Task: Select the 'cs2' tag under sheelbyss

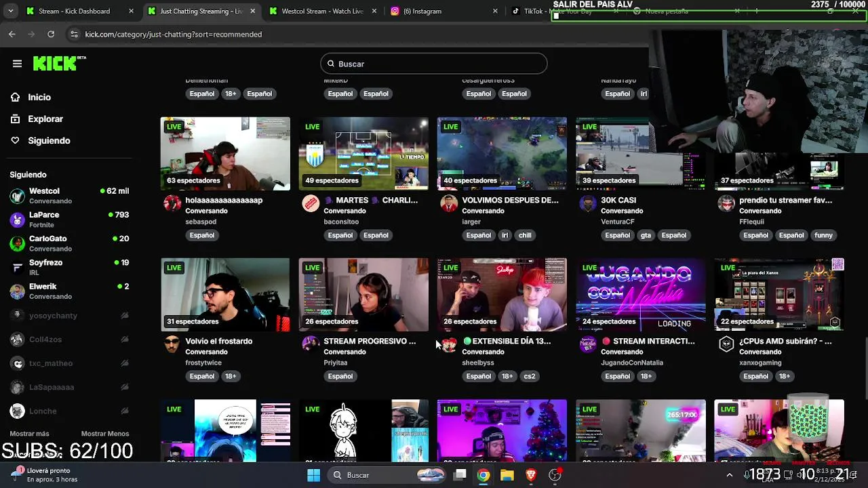Action: click(x=530, y=376)
